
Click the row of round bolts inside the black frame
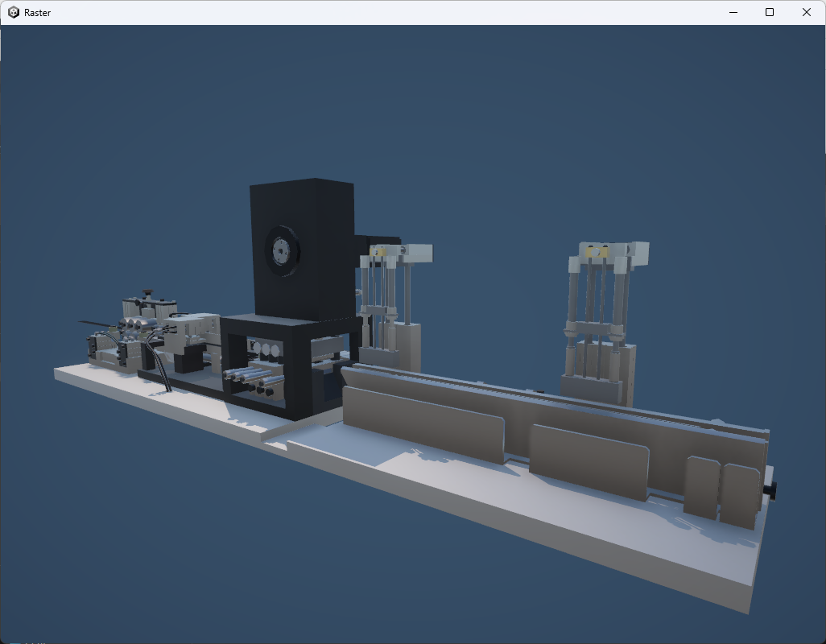point(266,349)
